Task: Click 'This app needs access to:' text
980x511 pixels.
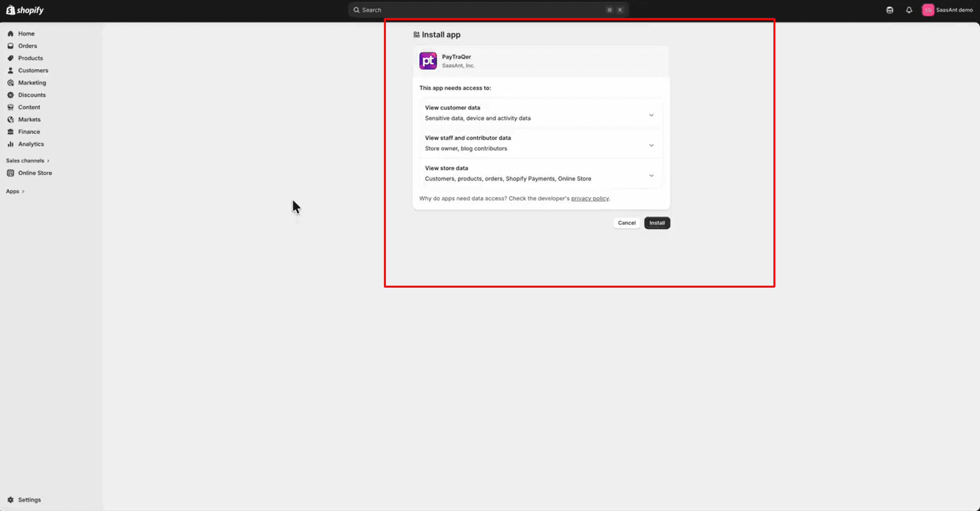Action: (455, 88)
